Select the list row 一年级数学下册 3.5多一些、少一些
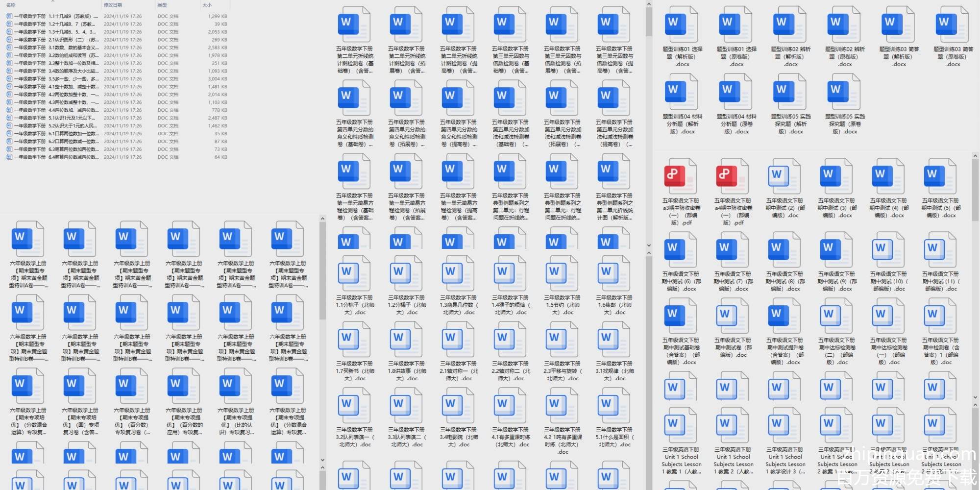Image resolution: width=980 pixels, height=490 pixels. tap(117, 79)
